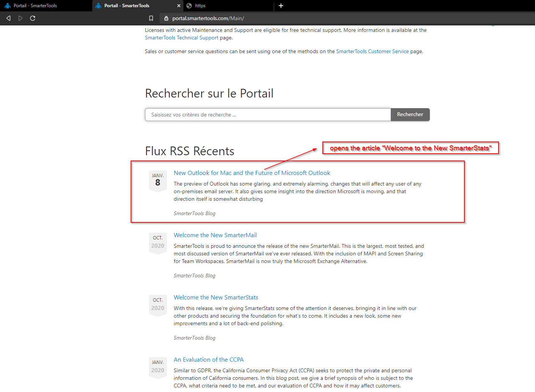535x392 pixels.
Task: Open a new tab with the plus icon
Action: pos(281,6)
